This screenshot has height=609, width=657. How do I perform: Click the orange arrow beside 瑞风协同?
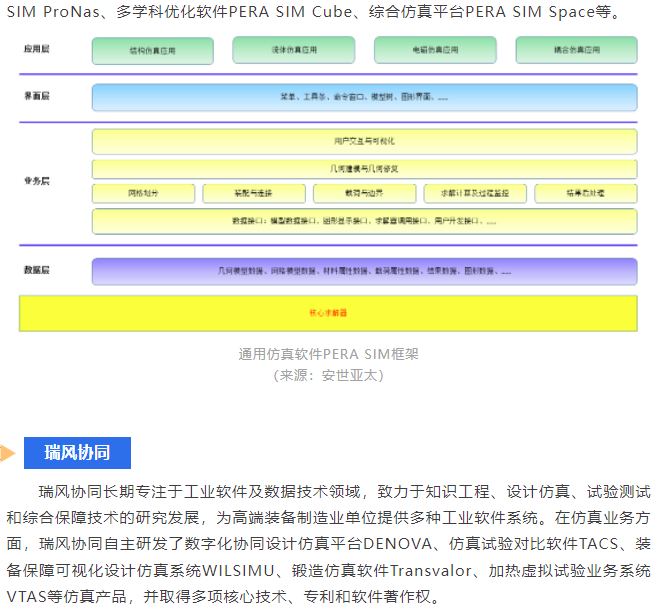coord(8,453)
